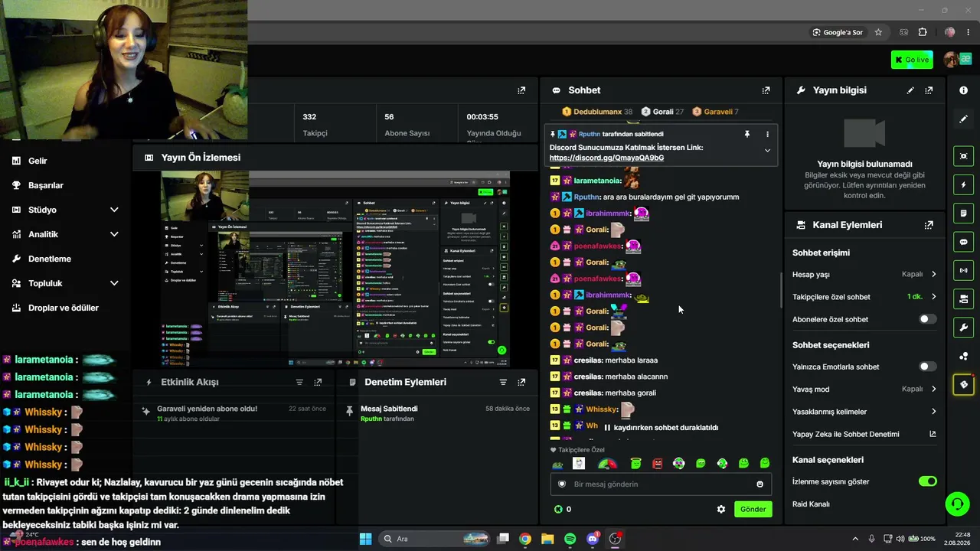The height and width of the screenshot is (551, 980).
Task: Open the Discord invite link in pinned message
Action: pos(606,158)
